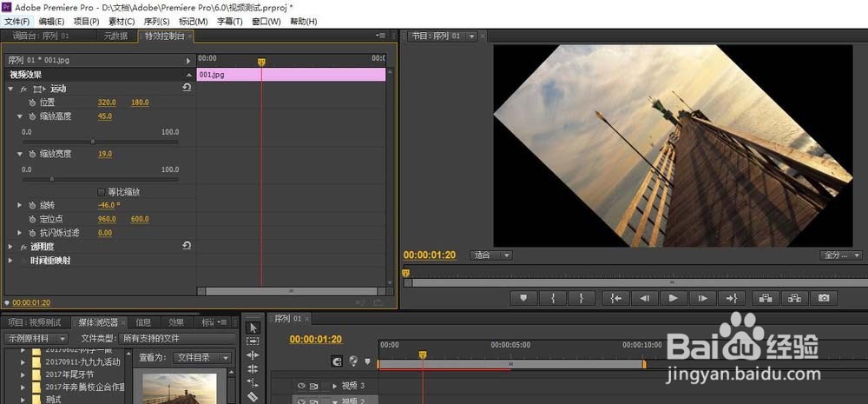Collapse the 缩放宽度 property
The width and height of the screenshot is (868, 404).
tap(20, 154)
